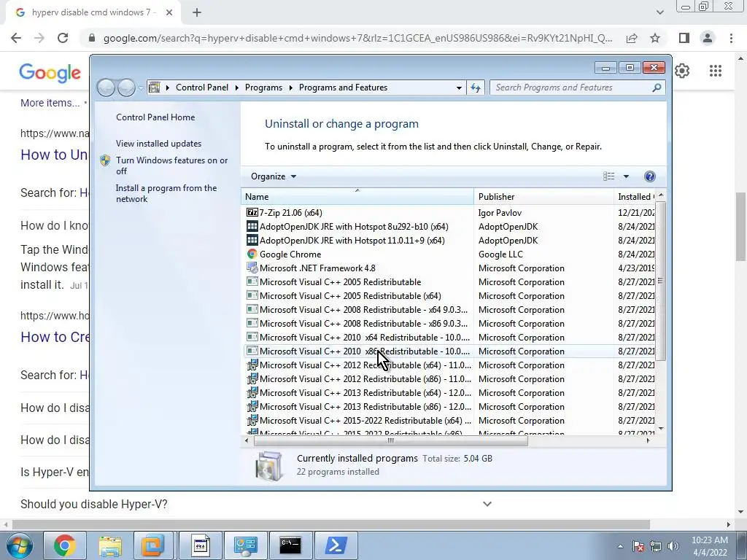Open Windows Explorer from taskbar

coord(110,545)
